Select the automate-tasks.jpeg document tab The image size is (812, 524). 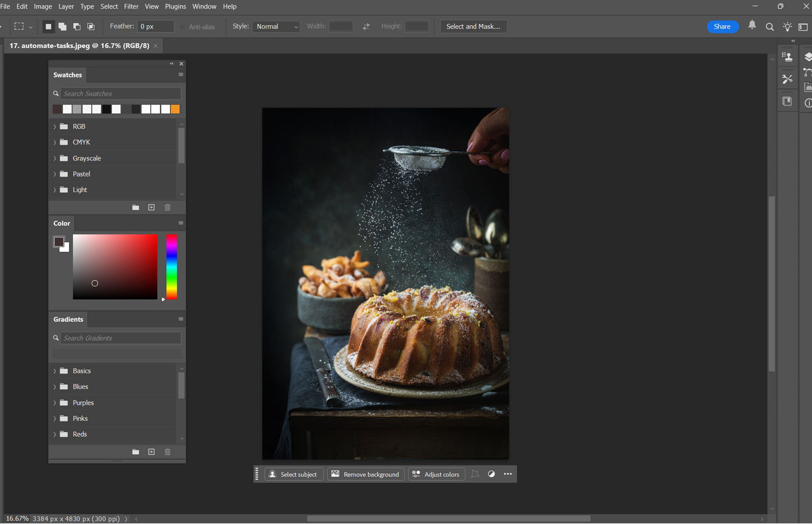click(x=76, y=46)
